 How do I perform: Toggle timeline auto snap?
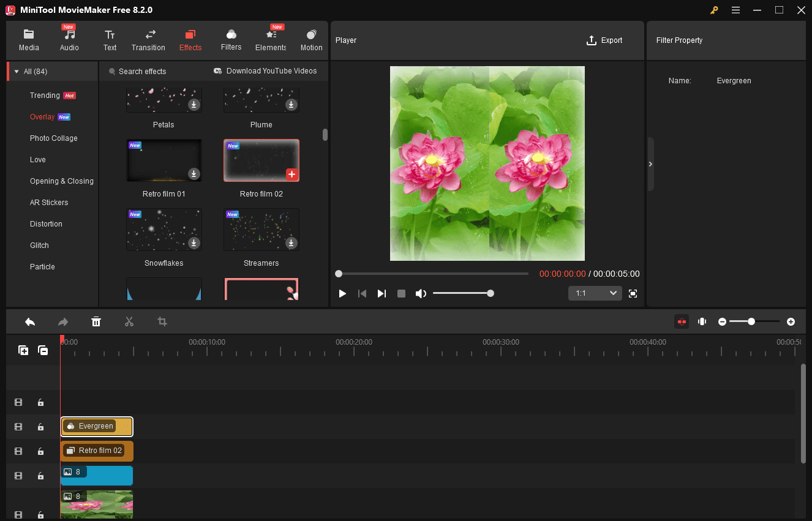(x=682, y=321)
